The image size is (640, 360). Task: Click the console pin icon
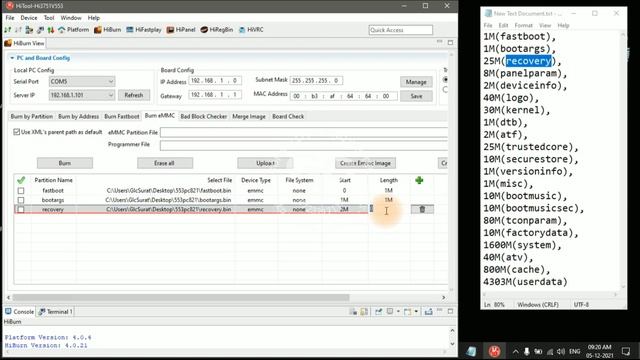(378, 311)
